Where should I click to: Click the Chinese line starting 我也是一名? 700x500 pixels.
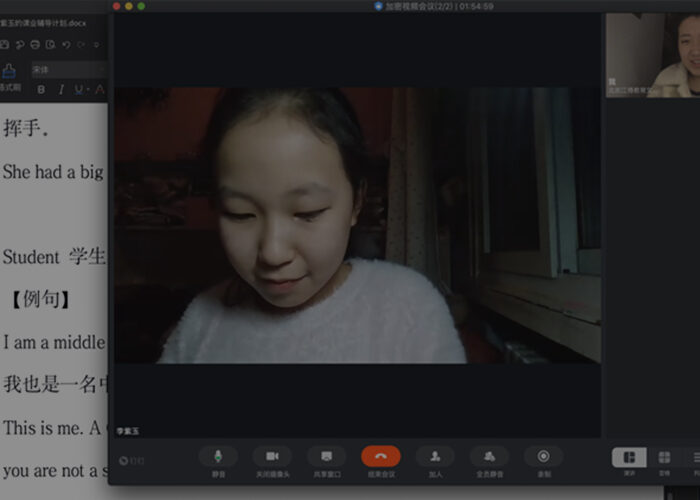55,384
